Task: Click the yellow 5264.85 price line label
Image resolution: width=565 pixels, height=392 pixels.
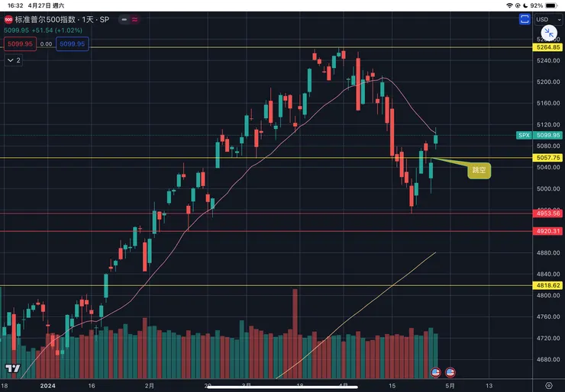Action: coord(549,47)
